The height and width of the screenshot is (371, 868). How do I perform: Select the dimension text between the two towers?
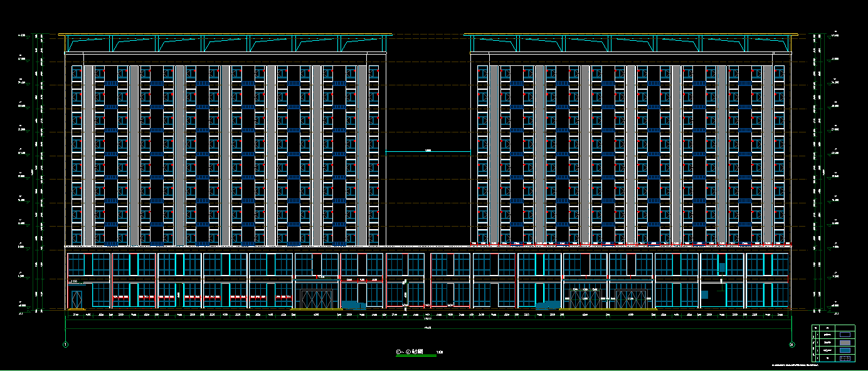428,151
